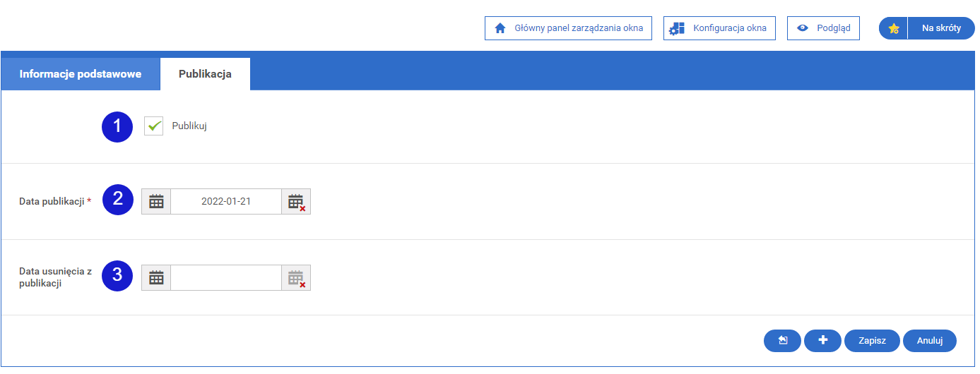Screen dimensions: 980x374
Task: Click the publication date field 2022-01-21
Action: pos(226,201)
